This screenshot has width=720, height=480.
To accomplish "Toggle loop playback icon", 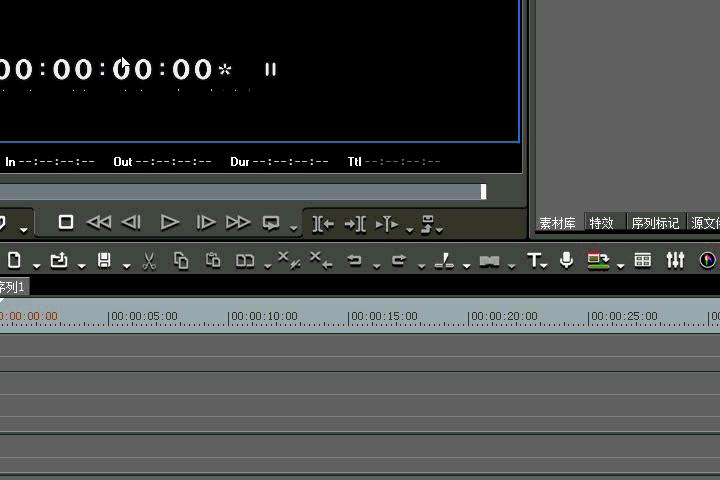I will pyautogui.click(x=271, y=223).
